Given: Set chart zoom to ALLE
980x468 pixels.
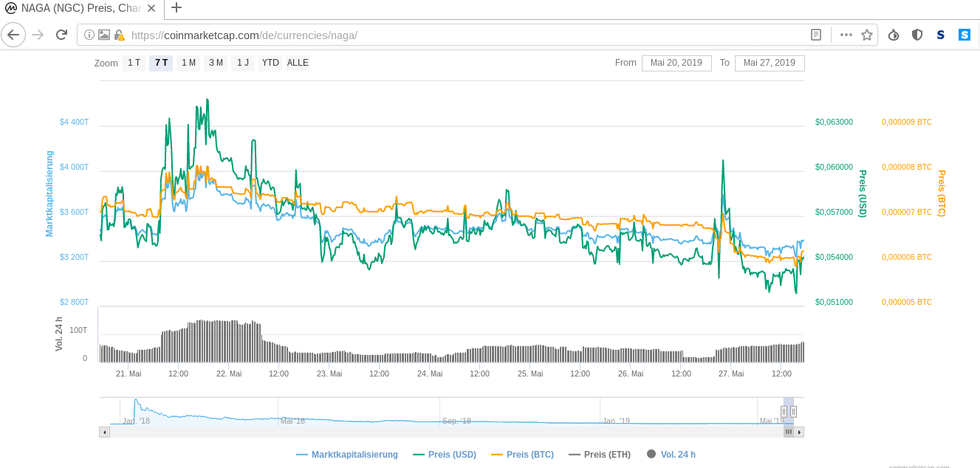Looking at the screenshot, I should tap(298, 63).
